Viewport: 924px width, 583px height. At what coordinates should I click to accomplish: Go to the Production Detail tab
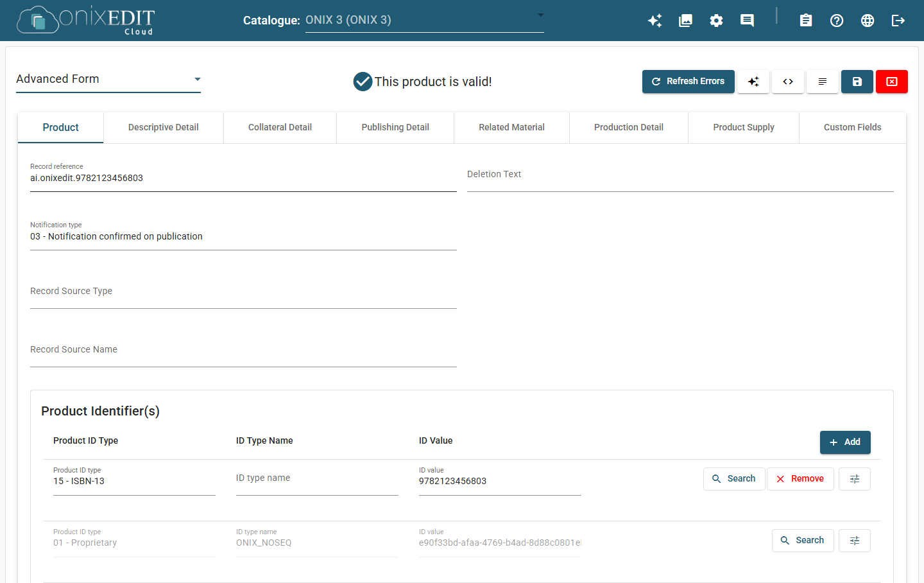pos(629,127)
